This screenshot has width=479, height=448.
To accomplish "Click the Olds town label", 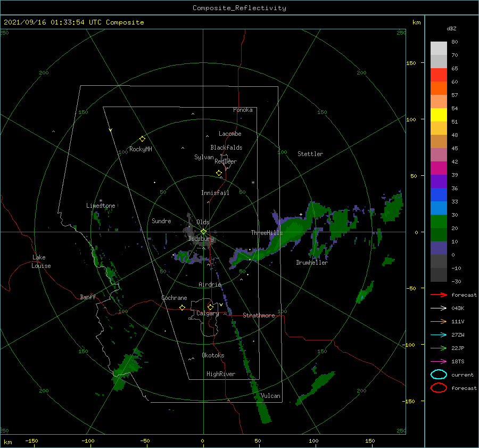I will [203, 222].
